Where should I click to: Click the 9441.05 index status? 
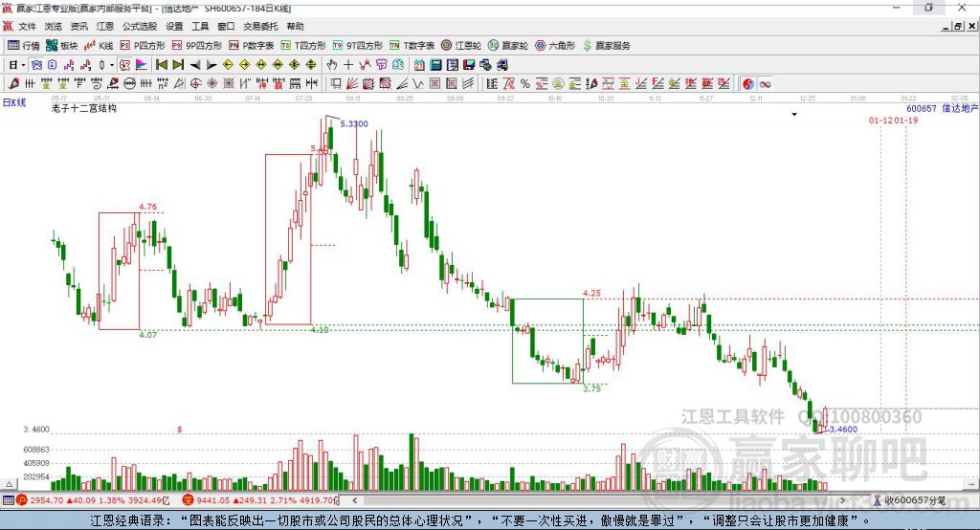pyautogui.click(x=261, y=500)
